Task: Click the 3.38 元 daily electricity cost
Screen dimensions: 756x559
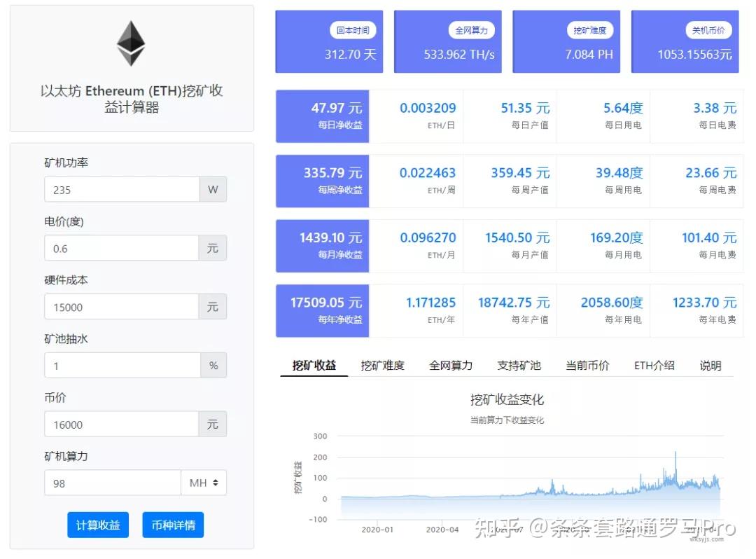Action: coord(715,108)
